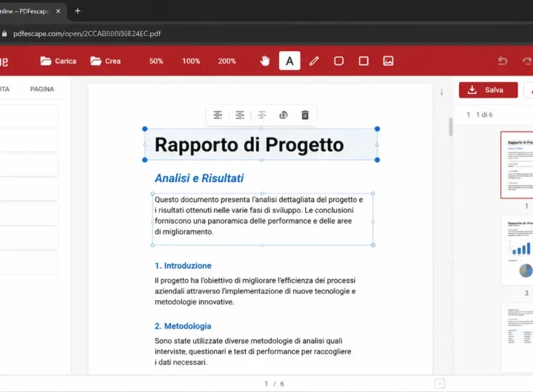Click the small square icon in bottom bar
This screenshot has width=533, height=392.
tap(440, 384)
